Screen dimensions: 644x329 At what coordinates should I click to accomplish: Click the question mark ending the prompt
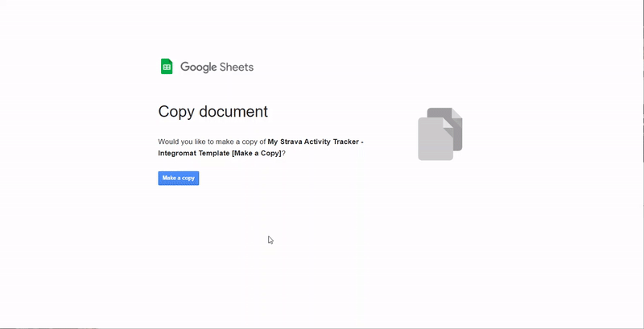(x=283, y=153)
